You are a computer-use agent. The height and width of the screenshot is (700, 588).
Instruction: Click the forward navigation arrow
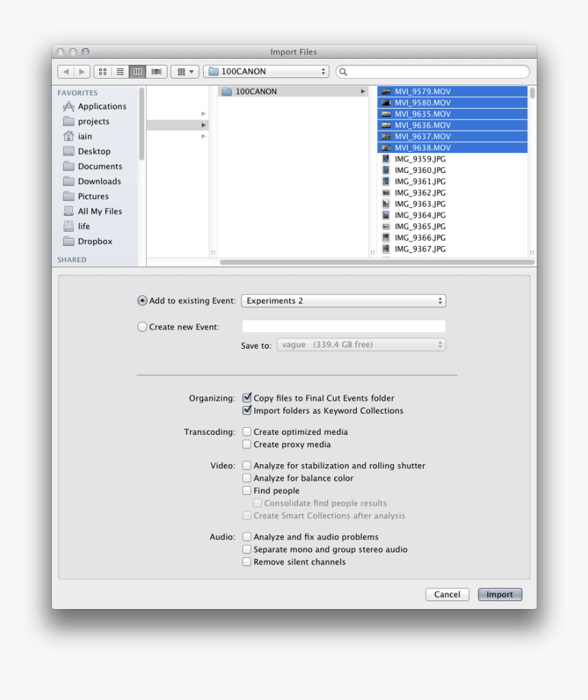click(x=81, y=71)
